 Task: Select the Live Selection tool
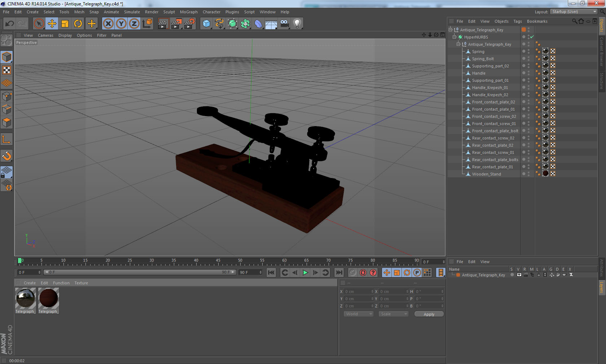click(39, 24)
